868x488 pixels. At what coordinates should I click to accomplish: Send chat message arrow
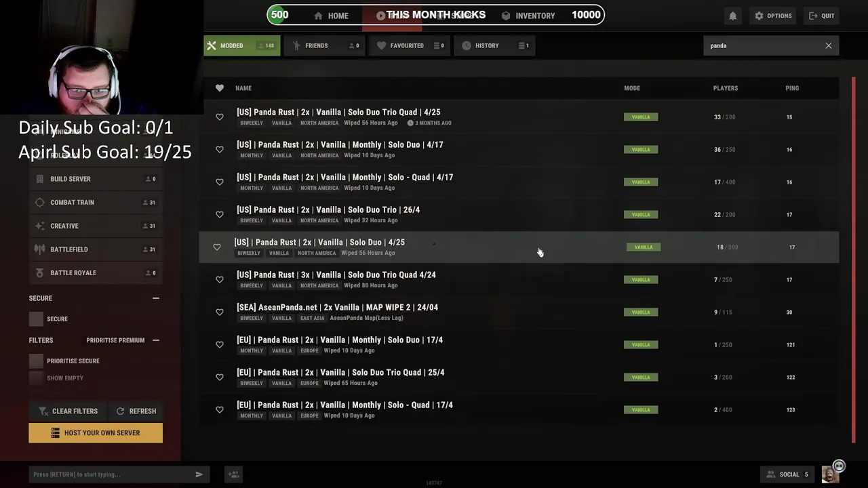(199, 474)
